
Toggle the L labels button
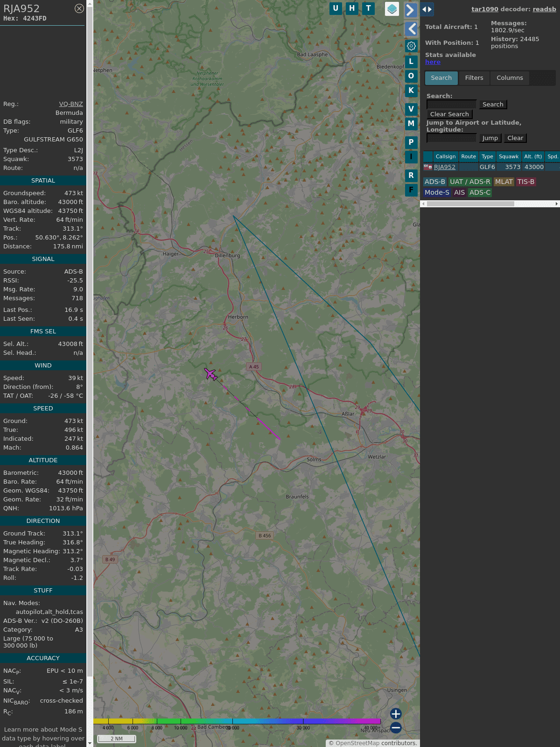pyautogui.click(x=411, y=62)
